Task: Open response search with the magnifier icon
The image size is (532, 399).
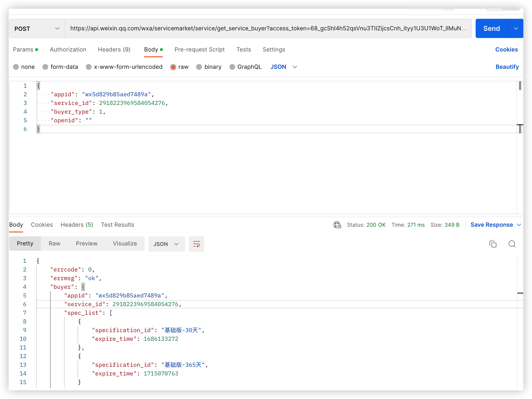Action: click(x=512, y=244)
